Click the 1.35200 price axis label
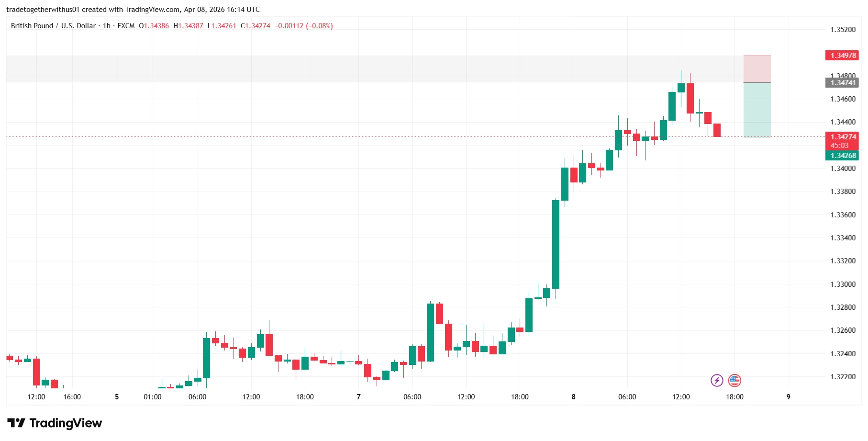This screenshot has width=868, height=441. point(843,30)
